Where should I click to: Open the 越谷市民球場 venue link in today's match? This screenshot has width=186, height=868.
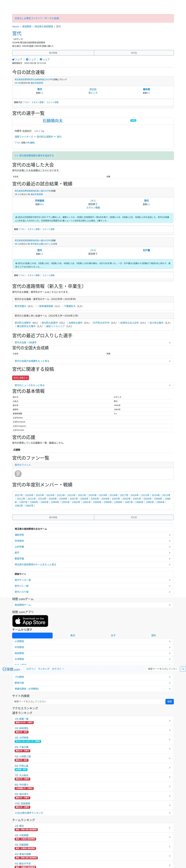(37, 83)
